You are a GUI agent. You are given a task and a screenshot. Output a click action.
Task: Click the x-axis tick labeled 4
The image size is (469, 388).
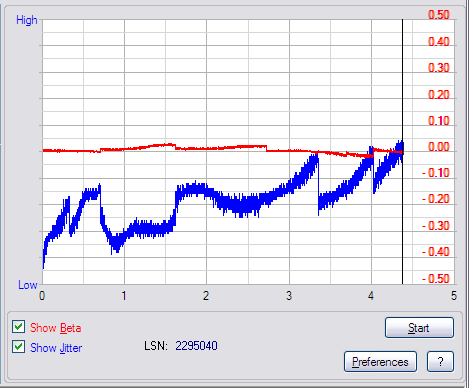(x=371, y=296)
